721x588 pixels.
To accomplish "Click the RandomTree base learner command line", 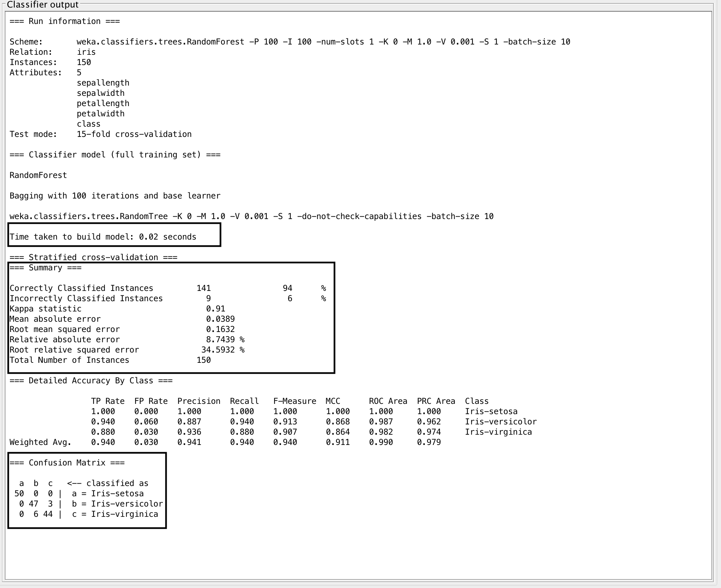I will [x=251, y=216].
